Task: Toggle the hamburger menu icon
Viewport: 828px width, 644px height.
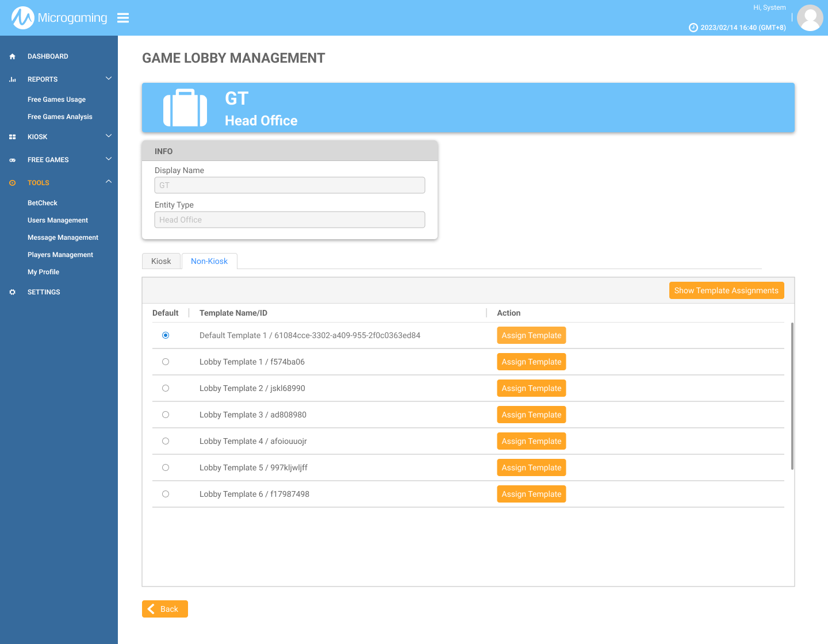Action: [123, 18]
